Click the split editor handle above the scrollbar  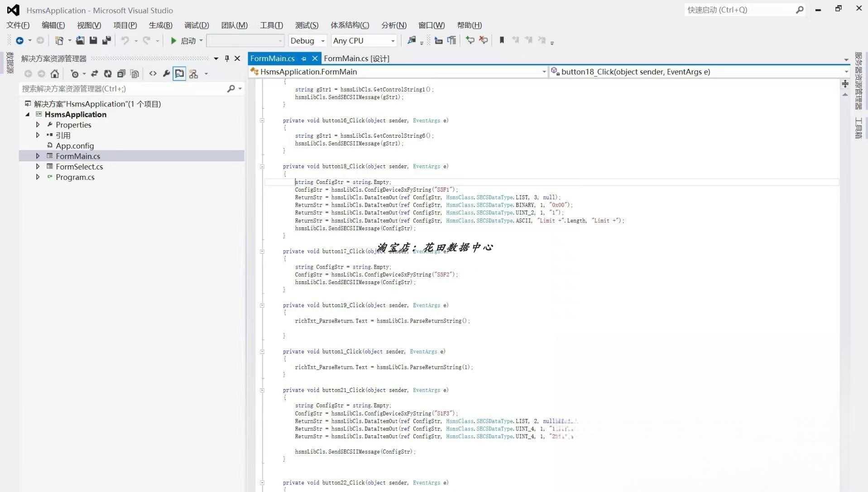point(845,84)
